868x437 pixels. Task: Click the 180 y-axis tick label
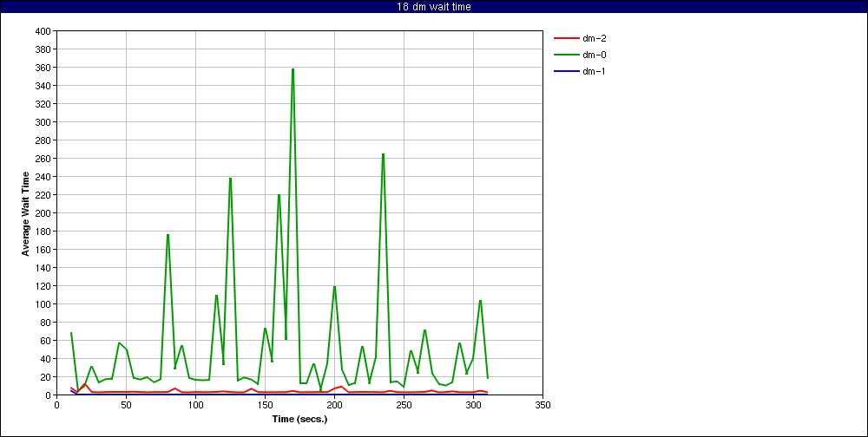[x=43, y=232]
